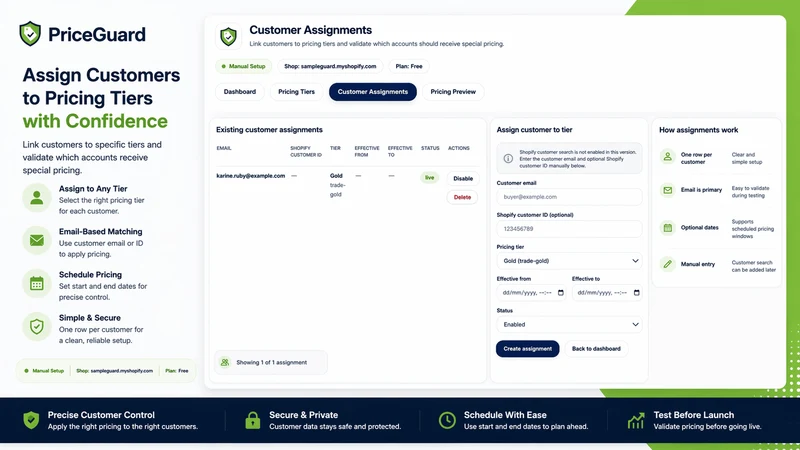The image size is (800, 450).
Task: Click the Assign customer to tier heading
Action: pos(534,130)
